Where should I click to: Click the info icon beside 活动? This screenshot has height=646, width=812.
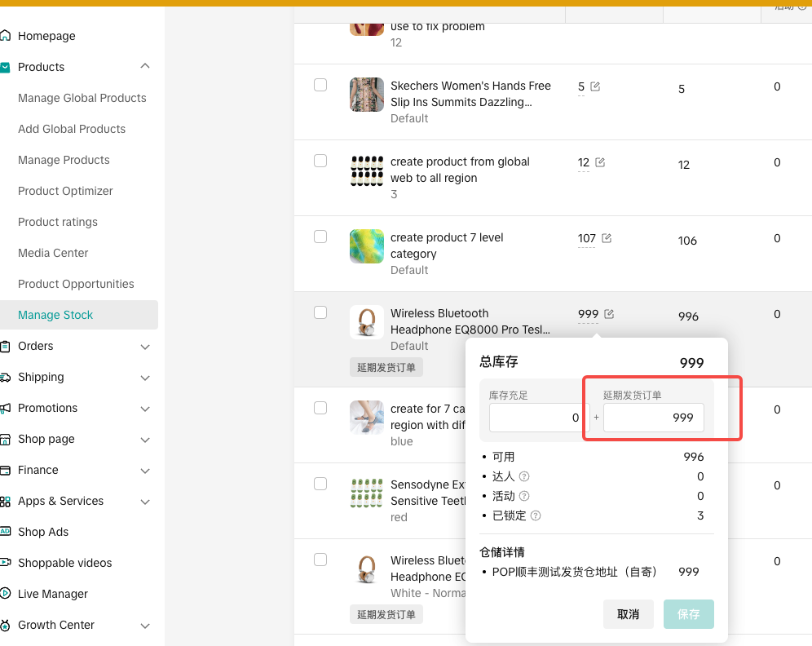[x=525, y=496]
